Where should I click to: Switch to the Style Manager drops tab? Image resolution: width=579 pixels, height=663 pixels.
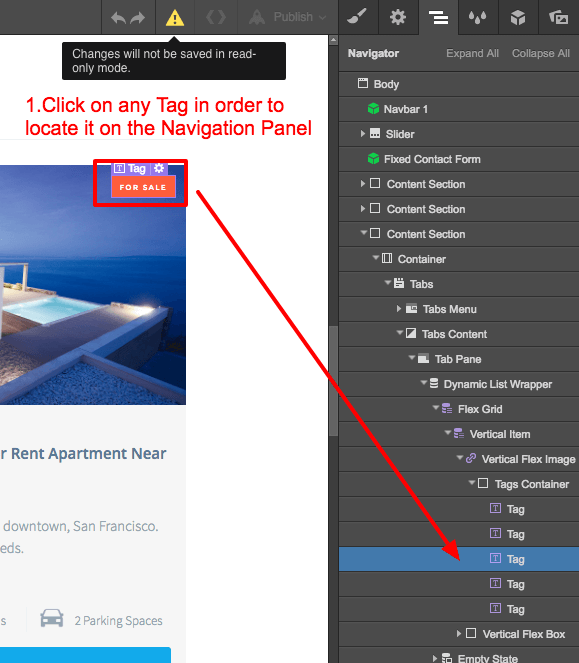[x=478, y=17]
